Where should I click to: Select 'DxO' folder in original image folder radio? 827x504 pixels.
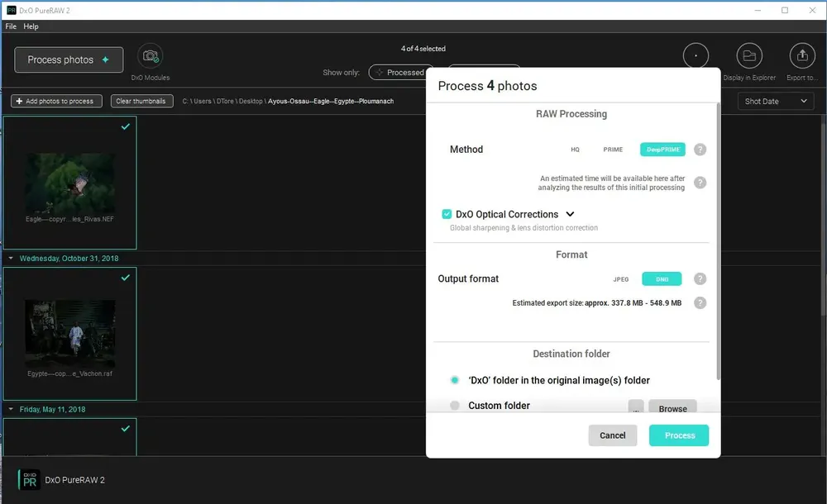[x=455, y=380]
